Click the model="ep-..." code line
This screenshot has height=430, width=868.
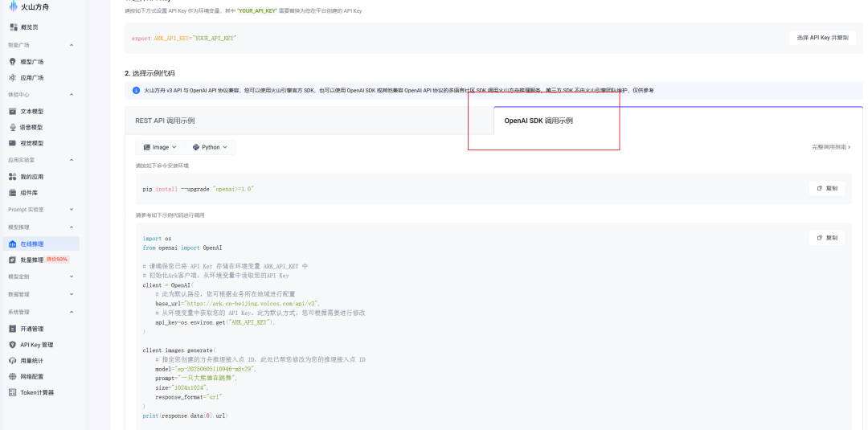tap(206, 369)
